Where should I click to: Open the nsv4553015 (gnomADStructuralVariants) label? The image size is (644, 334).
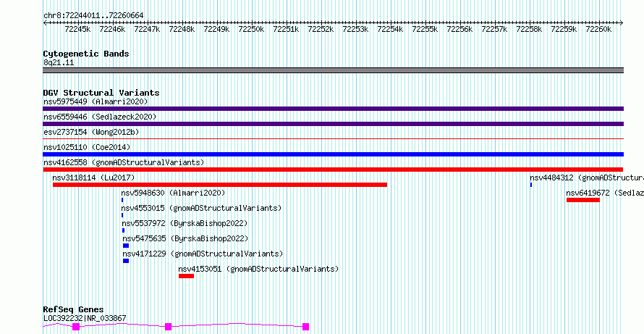pyautogui.click(x=201, y=208)
